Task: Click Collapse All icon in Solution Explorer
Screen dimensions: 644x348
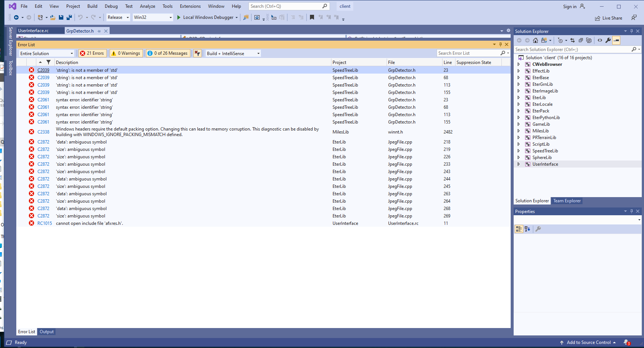Action: (581, 40)
